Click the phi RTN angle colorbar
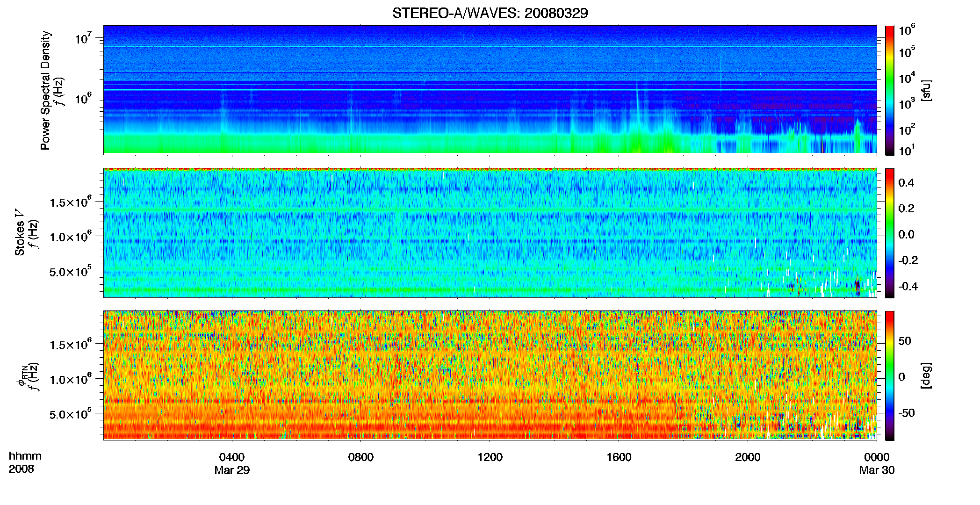 pos(890,375)
